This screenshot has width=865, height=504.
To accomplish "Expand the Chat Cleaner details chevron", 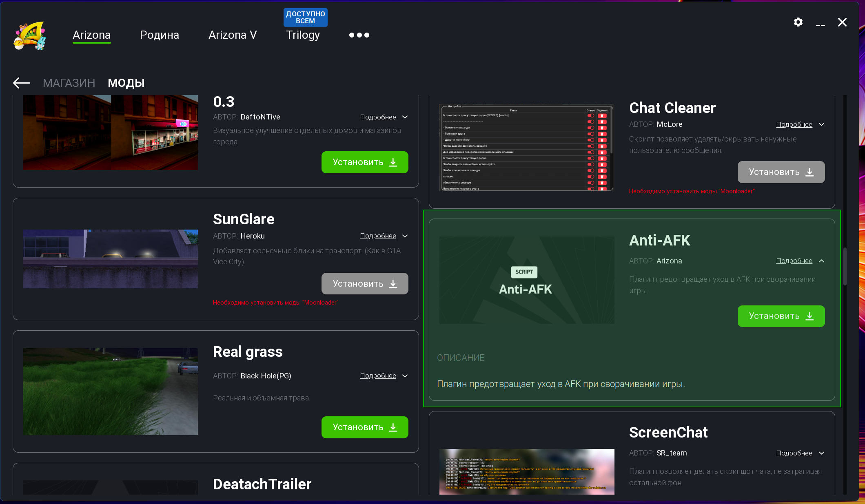I will click(x=821, y=124).
